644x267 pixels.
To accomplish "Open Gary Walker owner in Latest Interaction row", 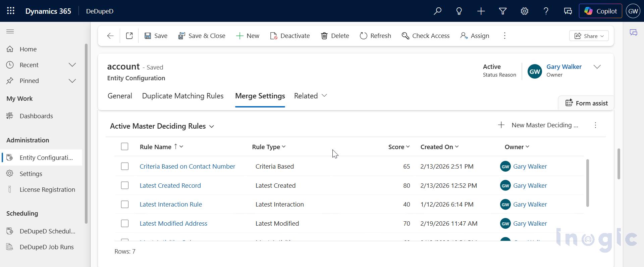I will [530, 204].
